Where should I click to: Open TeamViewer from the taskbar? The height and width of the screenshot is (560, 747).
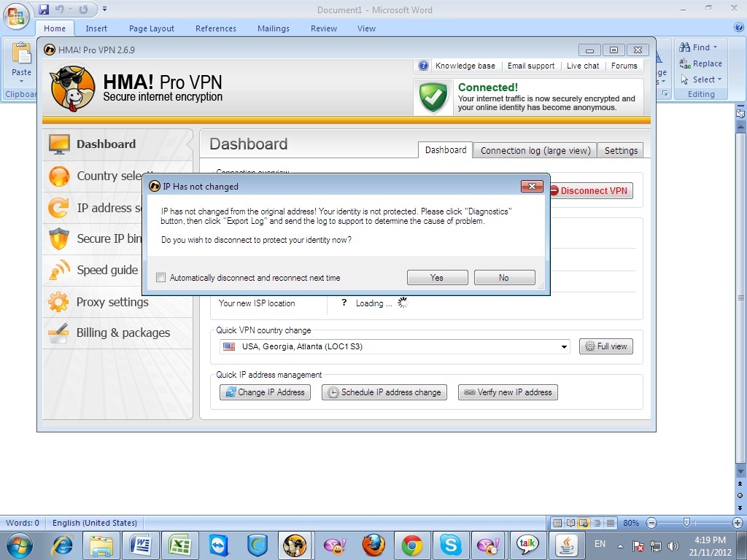(x=219, y=545)
